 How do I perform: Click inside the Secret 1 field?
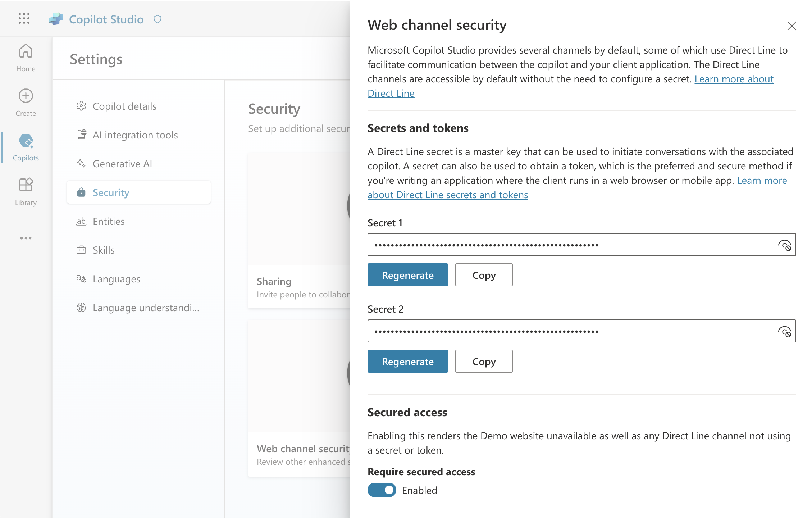coord(582,245)
